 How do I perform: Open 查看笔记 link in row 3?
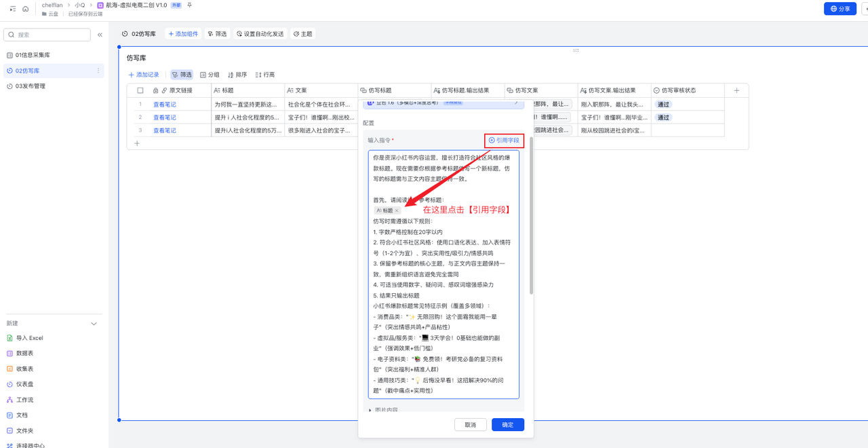pos(165,130)
